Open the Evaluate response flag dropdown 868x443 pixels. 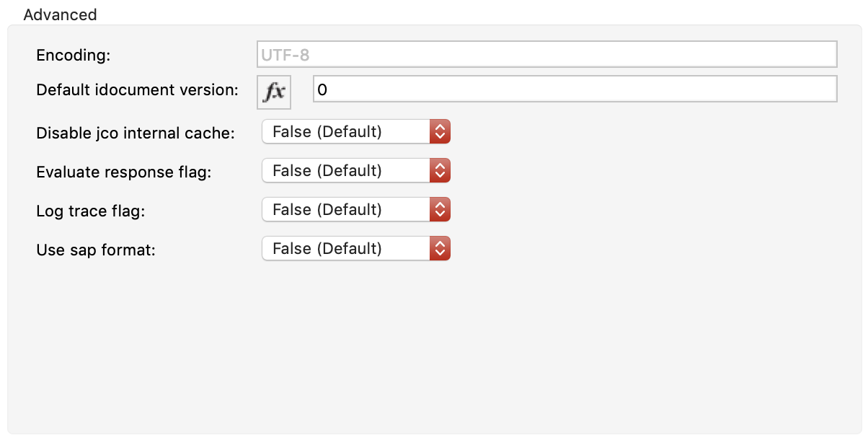click(x=346, y=170)
